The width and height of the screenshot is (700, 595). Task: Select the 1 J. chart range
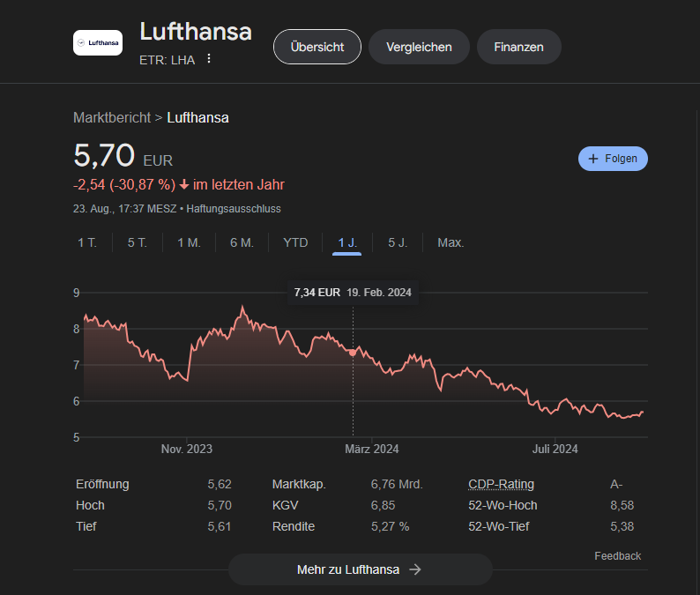pyautogui.click(x=346, y=242)
